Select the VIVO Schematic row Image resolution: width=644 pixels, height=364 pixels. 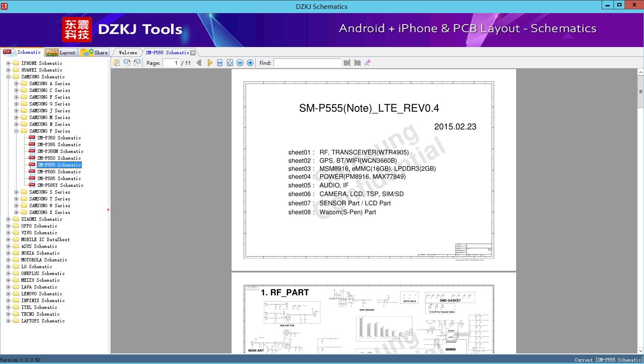tap(39, 233)
